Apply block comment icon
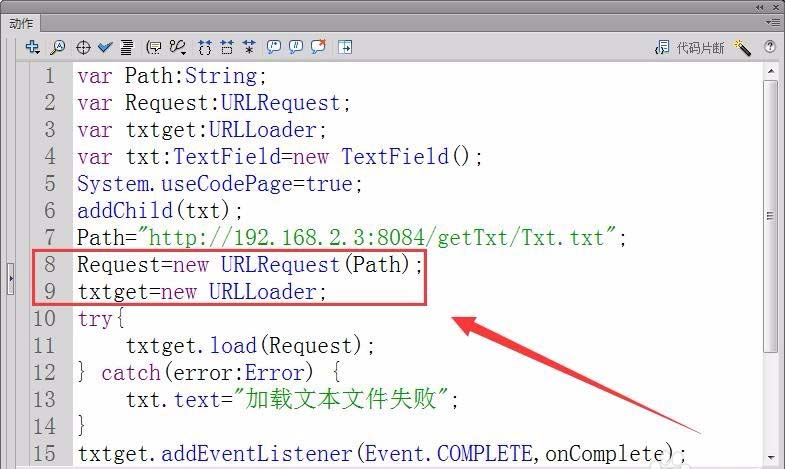Image resolution: width=785 pixels, height=469 pixels. 272,47
